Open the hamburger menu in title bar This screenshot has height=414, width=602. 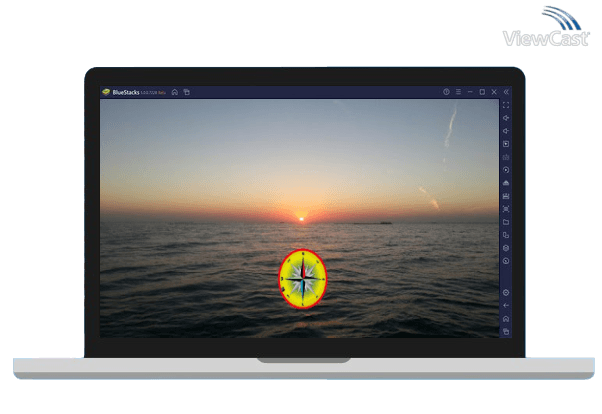tap(458, 92)
